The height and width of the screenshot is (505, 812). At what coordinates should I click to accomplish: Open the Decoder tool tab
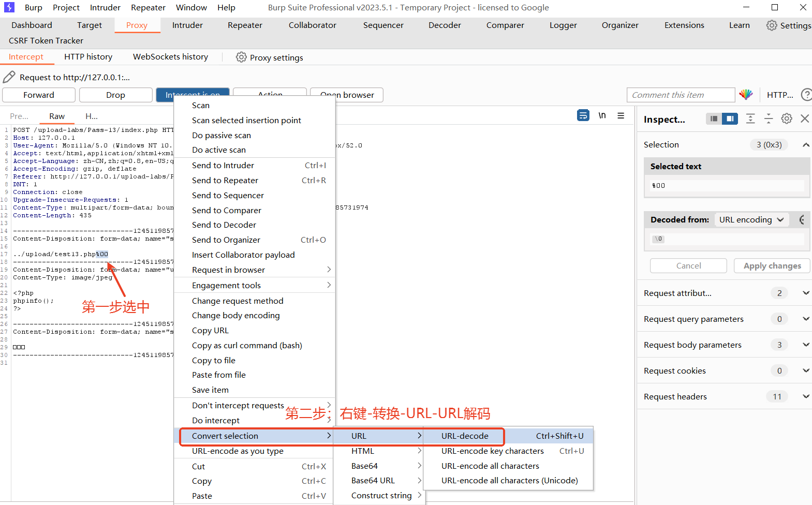pos(445,25)
